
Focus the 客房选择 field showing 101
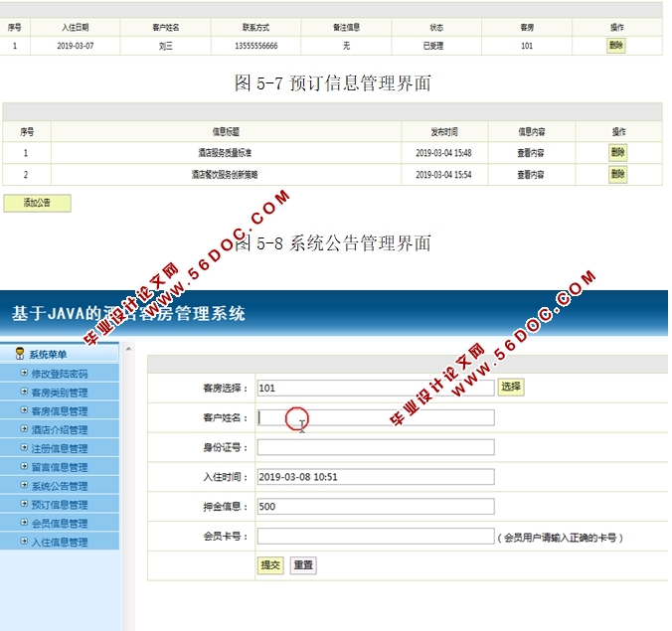point(376,389)
